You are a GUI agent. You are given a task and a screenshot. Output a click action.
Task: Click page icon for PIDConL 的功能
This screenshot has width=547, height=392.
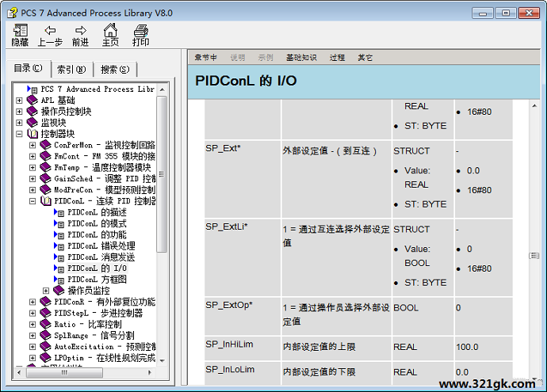pos(59,235)
